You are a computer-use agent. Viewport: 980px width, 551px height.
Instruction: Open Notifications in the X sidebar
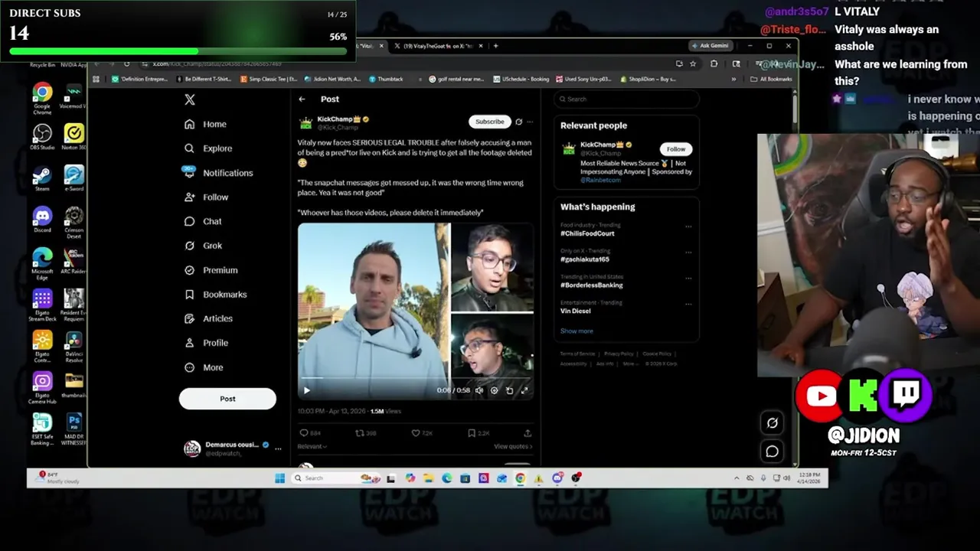click(x=218, y=173)
